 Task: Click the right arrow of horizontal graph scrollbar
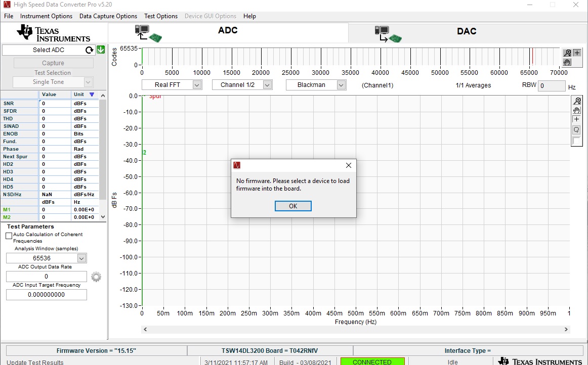tap(566, 330)
